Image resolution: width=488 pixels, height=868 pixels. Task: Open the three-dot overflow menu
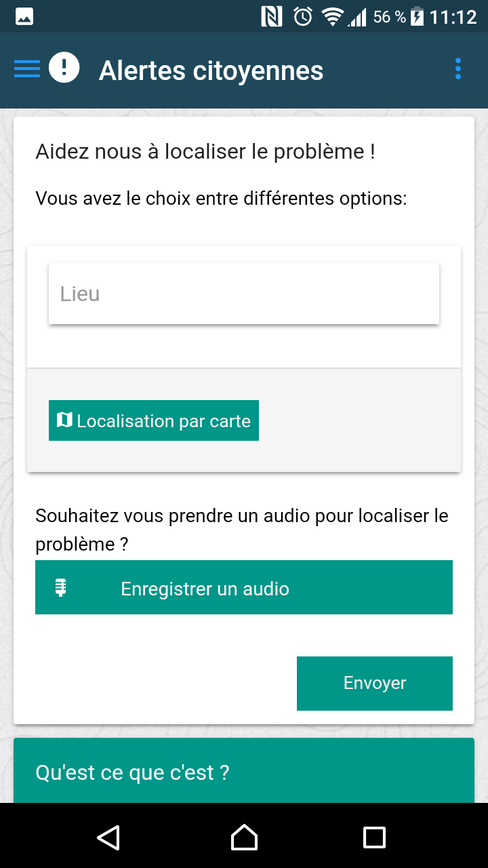tap(458, 69)
